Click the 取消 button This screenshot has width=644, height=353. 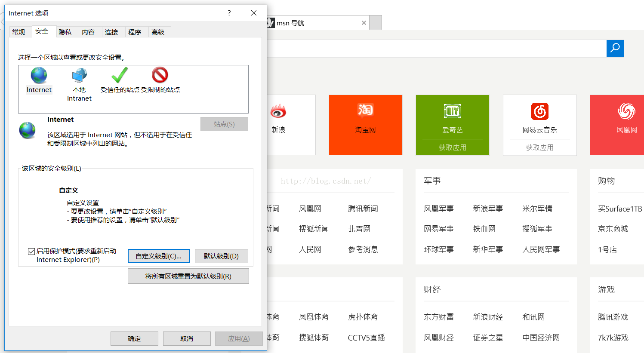click(x=187, y=338)
